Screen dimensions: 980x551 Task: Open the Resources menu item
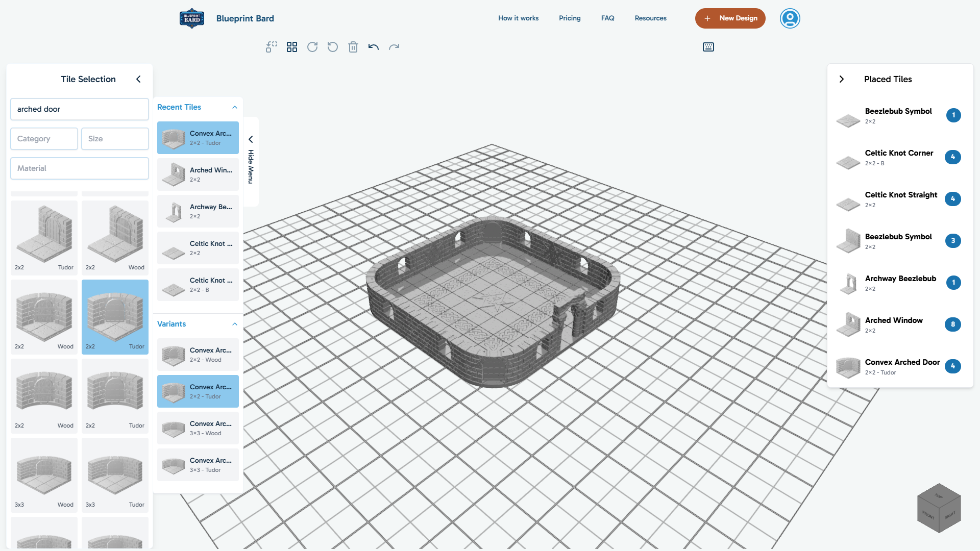pyautogui.click(x=650, y=18)
